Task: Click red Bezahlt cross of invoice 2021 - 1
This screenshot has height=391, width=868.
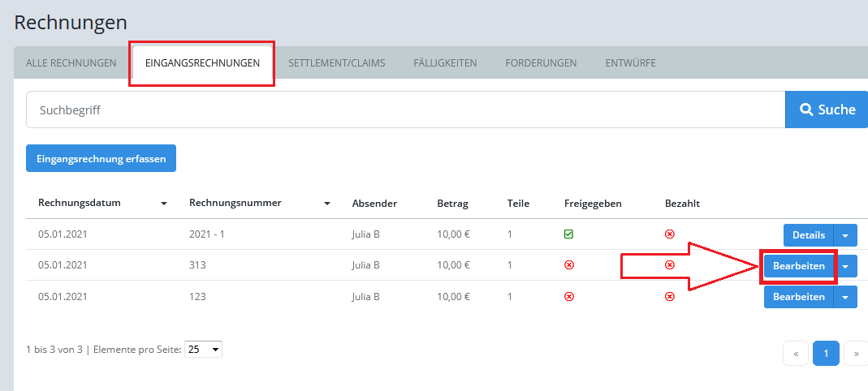Action: point(669,234)
